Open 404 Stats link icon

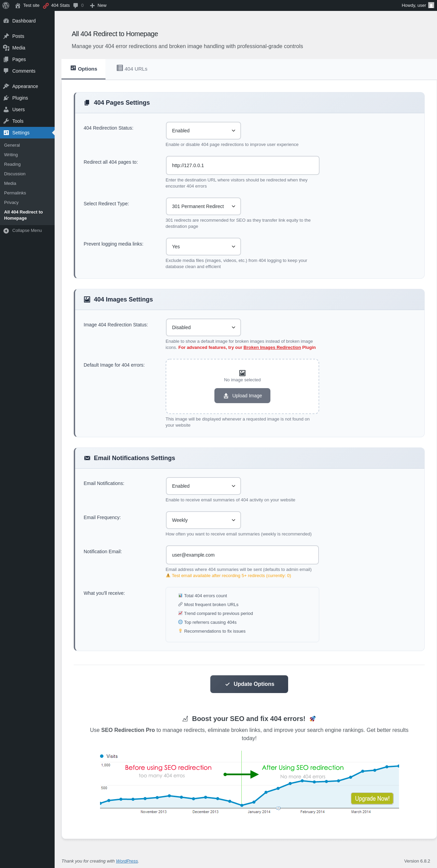(x=46, y=5)
